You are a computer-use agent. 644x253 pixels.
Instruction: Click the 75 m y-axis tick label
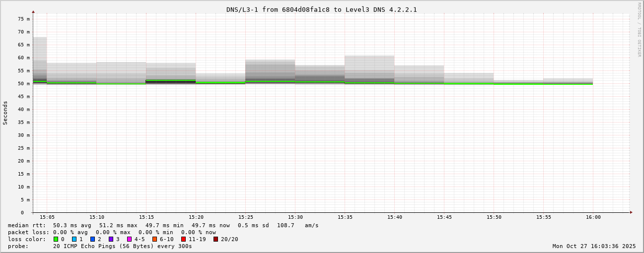click(24, 19)
